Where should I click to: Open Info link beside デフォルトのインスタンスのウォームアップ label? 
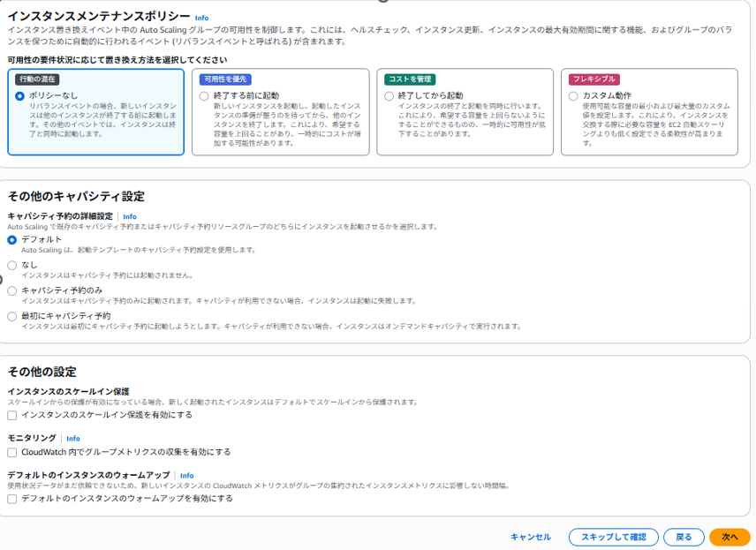(x=186, y=474)
